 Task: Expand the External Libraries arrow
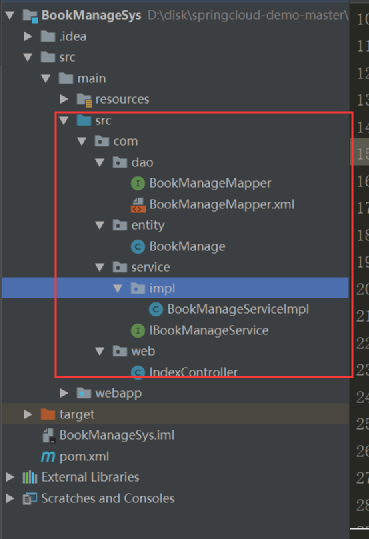click(10, 477)
